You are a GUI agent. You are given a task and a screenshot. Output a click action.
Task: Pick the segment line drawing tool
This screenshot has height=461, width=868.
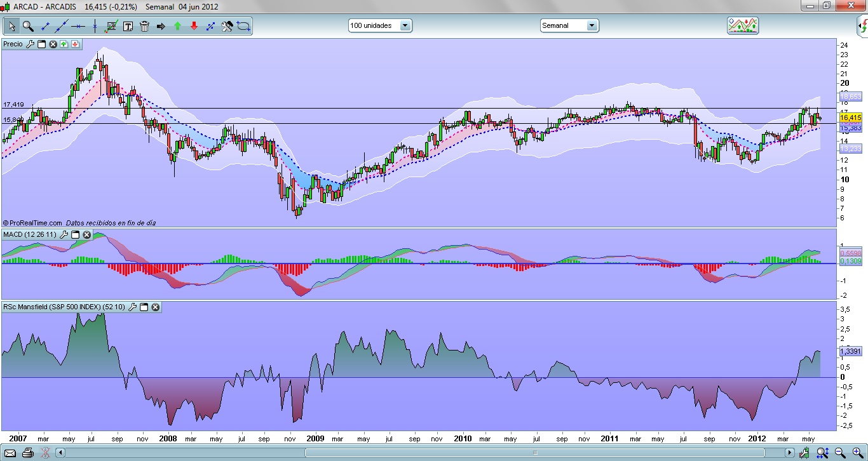45,26
